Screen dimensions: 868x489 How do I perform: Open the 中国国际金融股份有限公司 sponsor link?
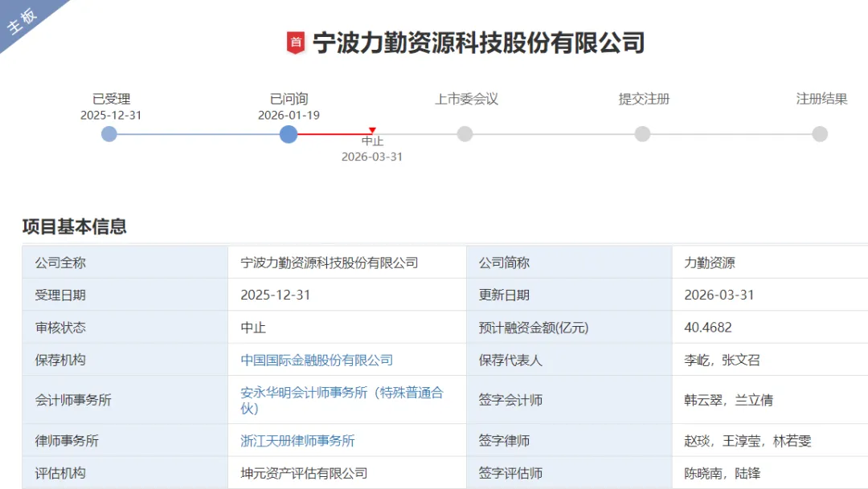point(317,360)
